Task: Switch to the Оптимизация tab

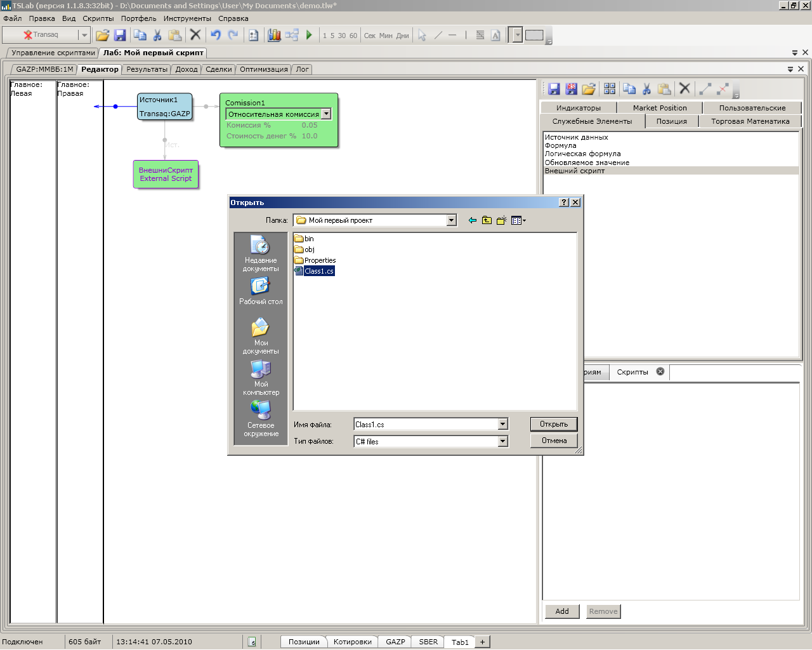Action: click(263, 69)
